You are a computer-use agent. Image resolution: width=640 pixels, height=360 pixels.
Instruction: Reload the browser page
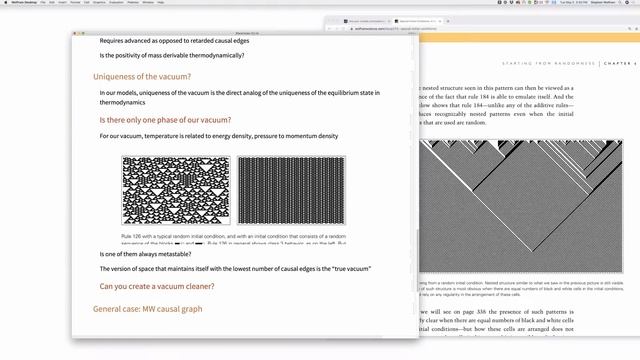pos(343,29)
